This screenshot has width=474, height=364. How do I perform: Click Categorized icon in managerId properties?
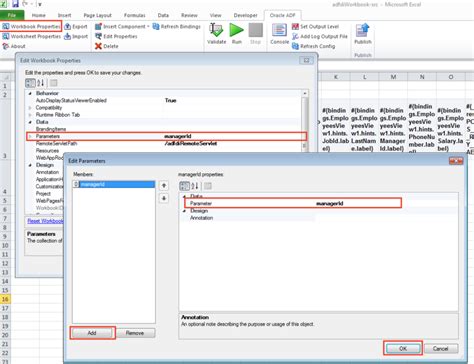(x=184, y=186)
